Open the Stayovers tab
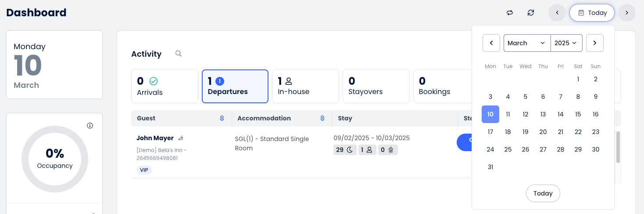Image resolution: width=644 pixels, height=214 pixels. pyautogui.click(x=376, y=86)
